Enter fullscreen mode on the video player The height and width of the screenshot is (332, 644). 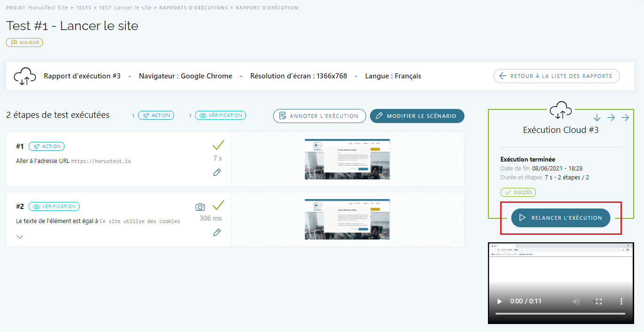pos(599,301)
